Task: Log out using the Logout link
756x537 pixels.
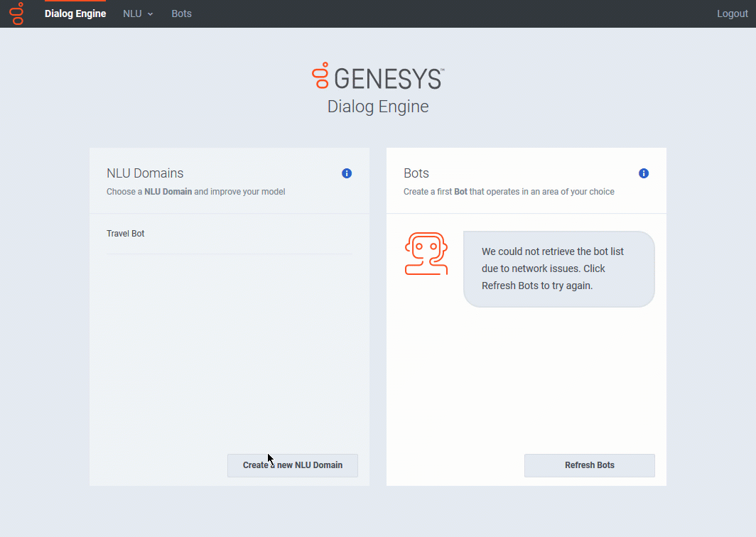Action: tap(733, 13)
